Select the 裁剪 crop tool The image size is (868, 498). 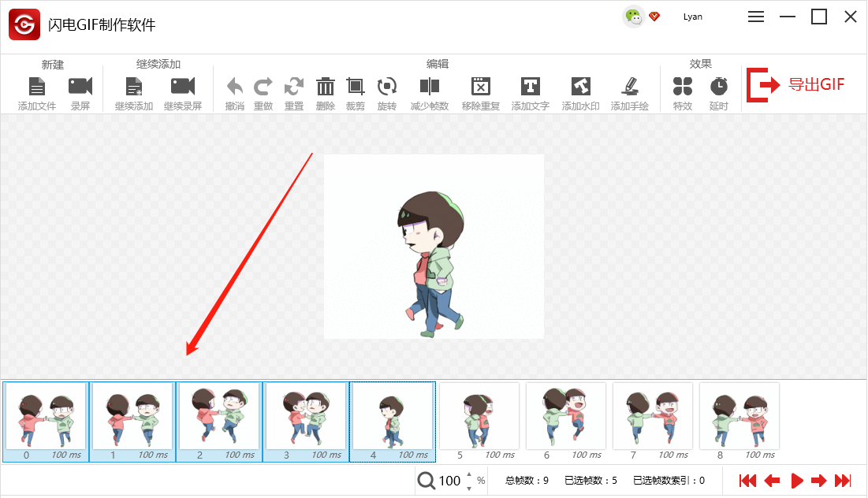[x=356, y=87]
